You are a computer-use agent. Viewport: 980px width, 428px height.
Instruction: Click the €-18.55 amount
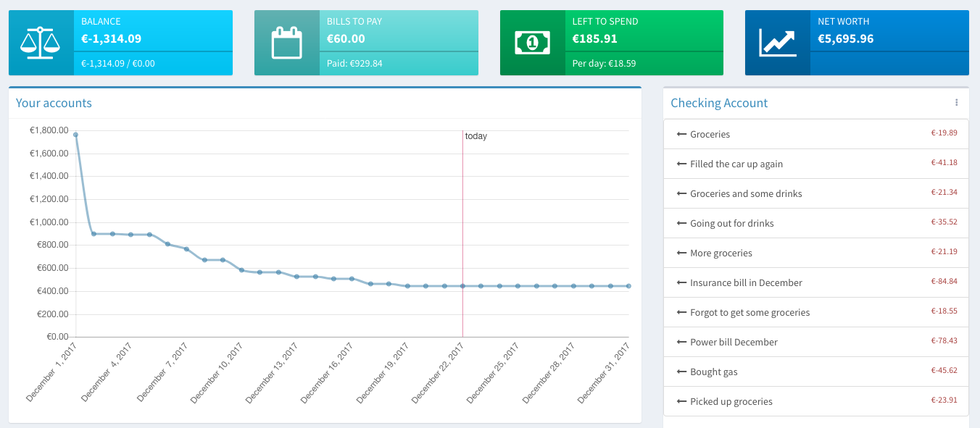[x=944, y=311]
